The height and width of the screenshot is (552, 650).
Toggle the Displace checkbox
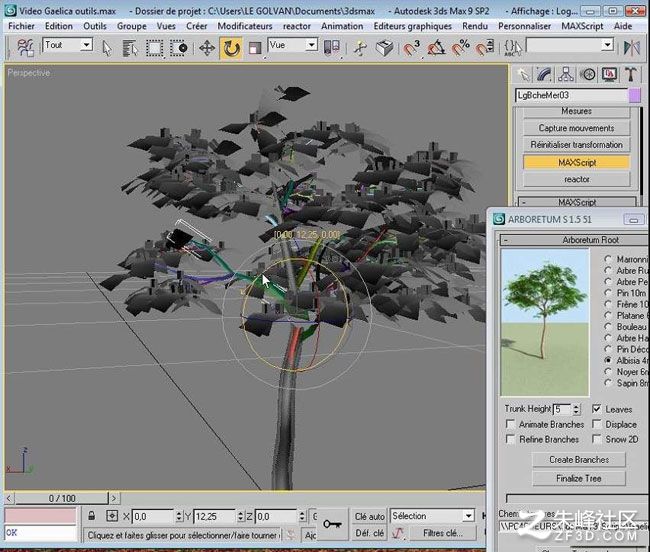pyautogui.click(x=597, y=424)
